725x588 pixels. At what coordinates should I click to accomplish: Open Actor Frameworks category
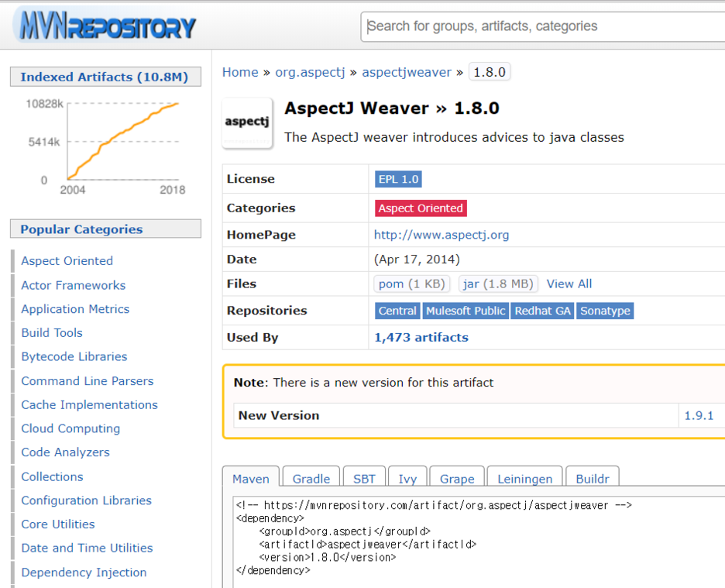(73, 285)
